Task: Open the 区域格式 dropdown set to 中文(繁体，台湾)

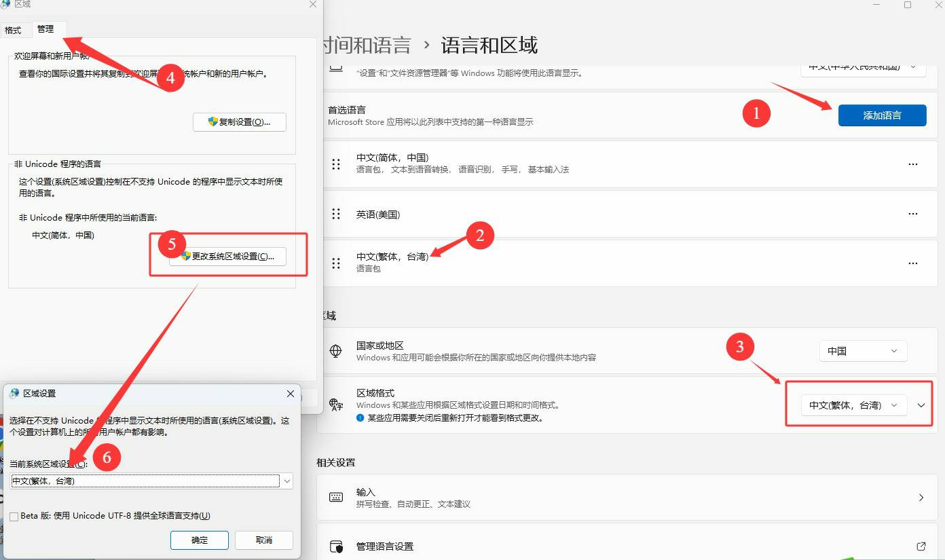Action: 853,405
